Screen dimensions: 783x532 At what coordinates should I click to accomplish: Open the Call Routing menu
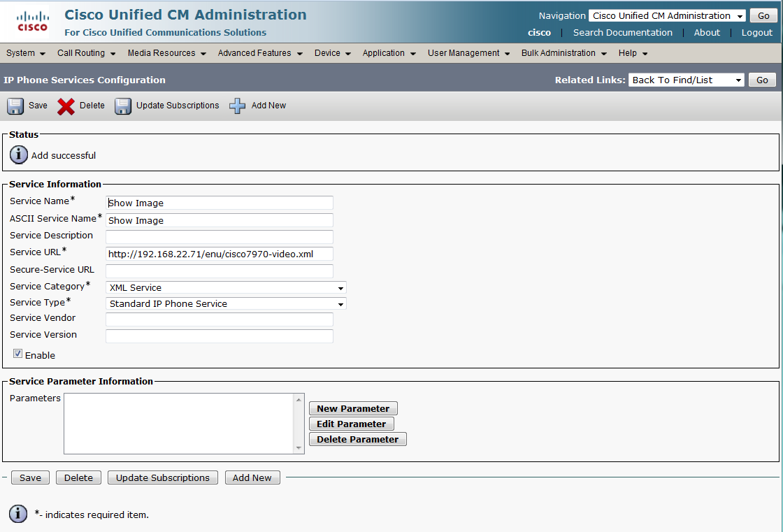tap(86, 53)
